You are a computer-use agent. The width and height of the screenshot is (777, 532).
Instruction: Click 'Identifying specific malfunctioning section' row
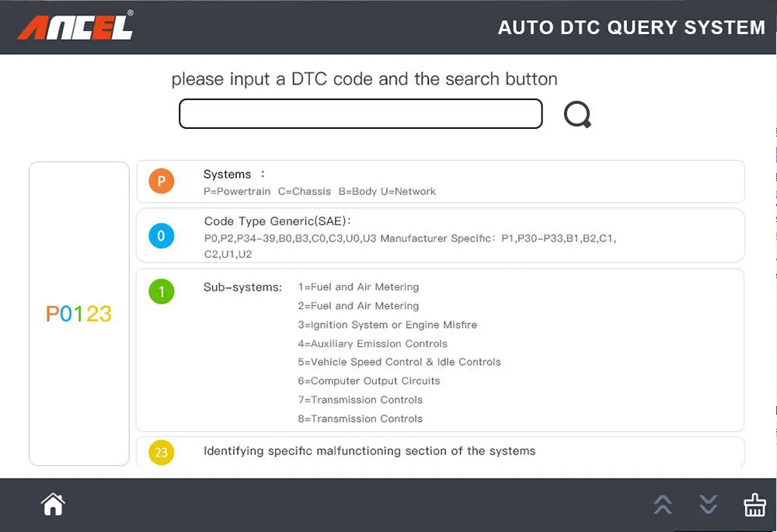[441, 452]
